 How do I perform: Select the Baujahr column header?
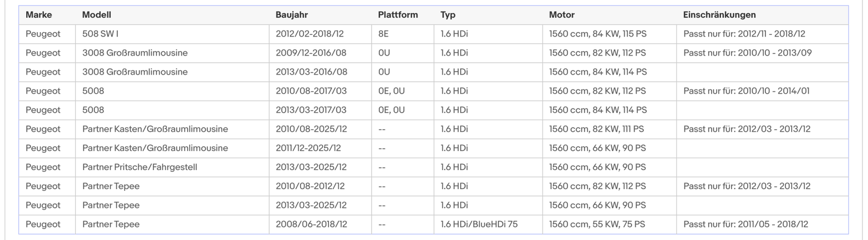[292, 15]
